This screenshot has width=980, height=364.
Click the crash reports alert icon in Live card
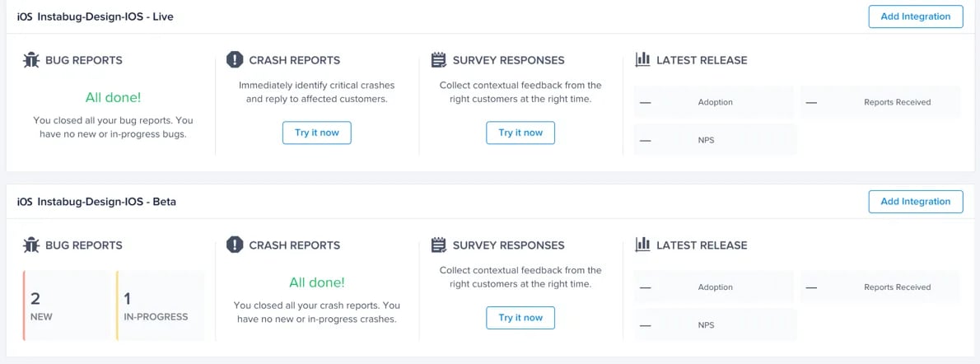[x=235, y=60]
